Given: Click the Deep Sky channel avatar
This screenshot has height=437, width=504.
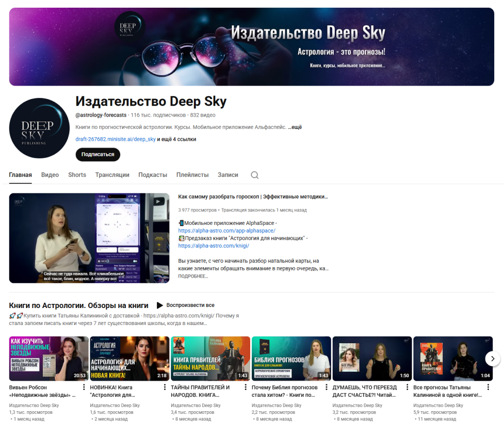Looking at the screenshot, I should click(39, 126).
